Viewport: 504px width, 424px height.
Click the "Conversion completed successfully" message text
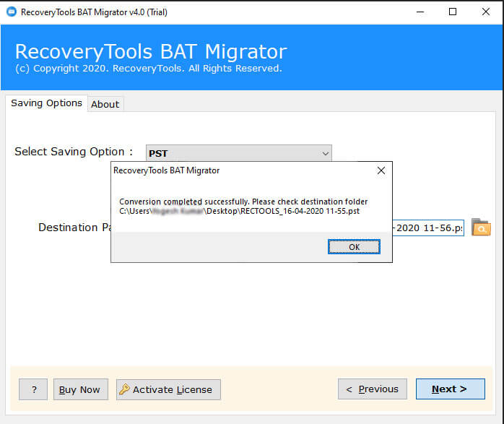[x=184, y=202]
